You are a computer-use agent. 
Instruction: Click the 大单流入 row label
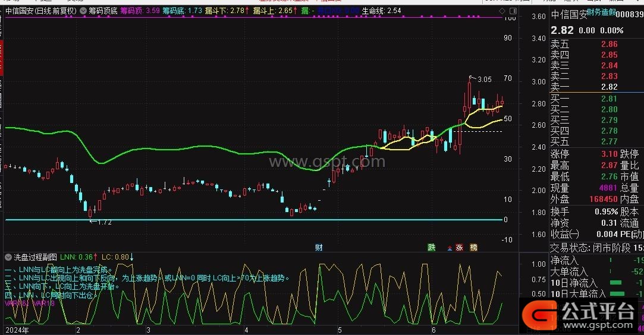click(569, 271)
